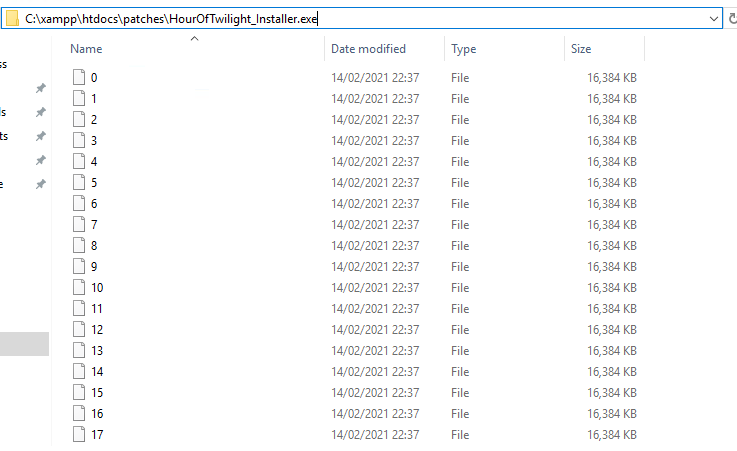
Task: Click the size value of file 12
Action: [612, 330]
